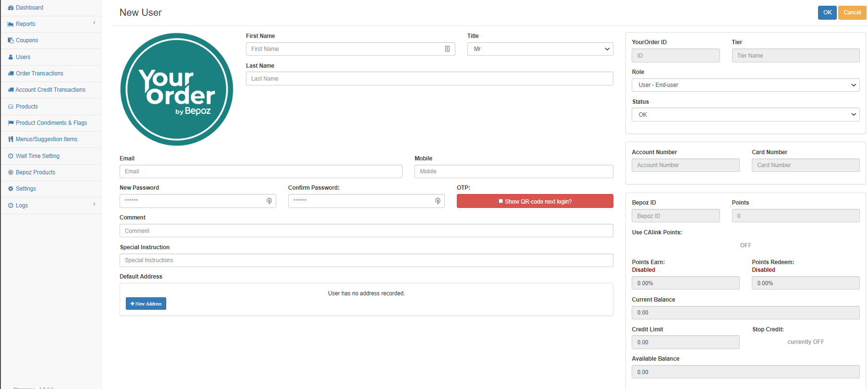868x389 pixels.
Task: Click the Email input field
Action: [x=261, y=171]
